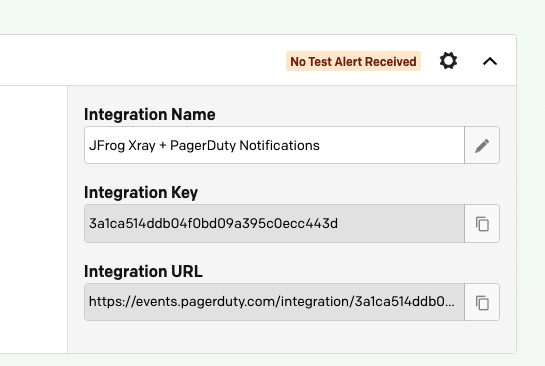This screenshot has width=545, height=366.
Task: Click the JFrog Xray + PagerDuty Notifications text
Action: pos(204,145)
